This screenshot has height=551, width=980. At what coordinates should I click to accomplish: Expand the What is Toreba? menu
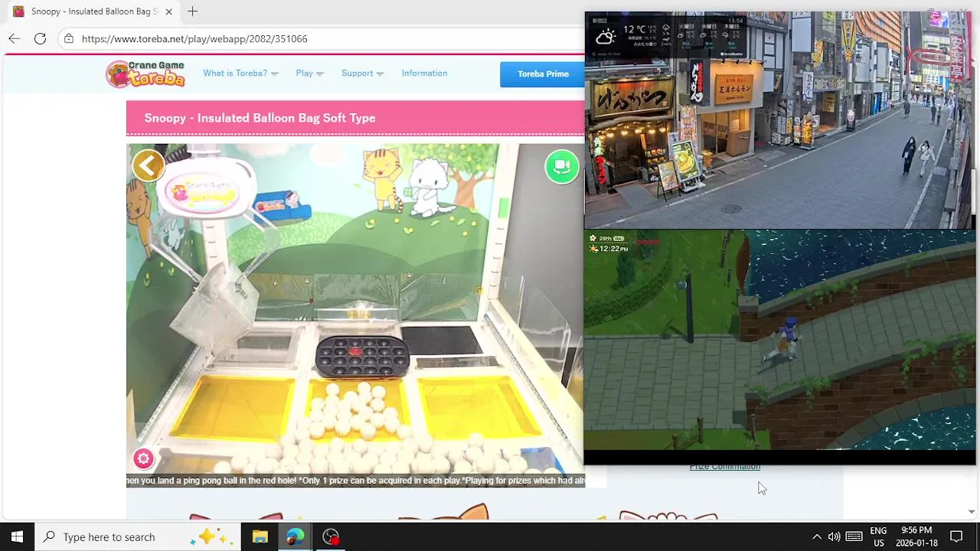coord(240,73)
